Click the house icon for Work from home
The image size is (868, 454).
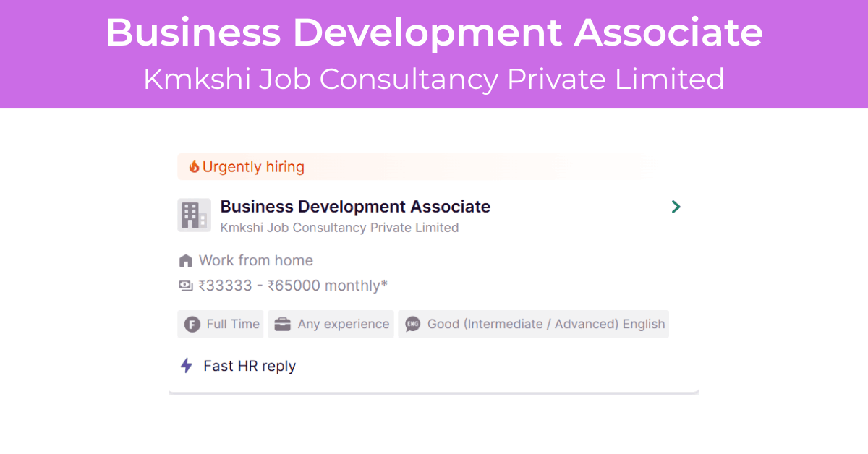pyautogui.click(x=186, y=260)
